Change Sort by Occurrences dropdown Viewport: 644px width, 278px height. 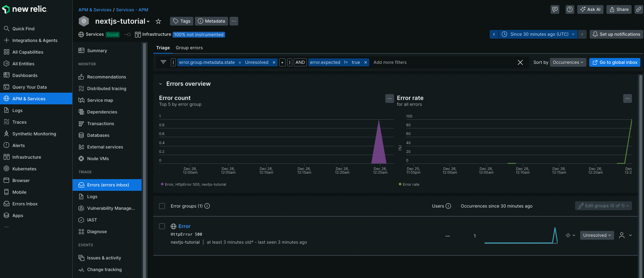coord(568,62)
